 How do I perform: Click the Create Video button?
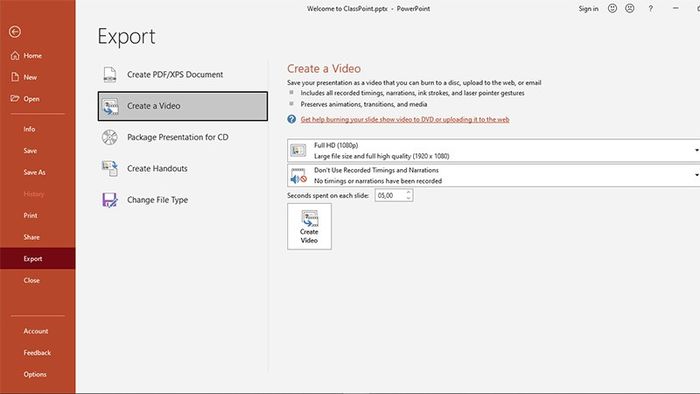coord(309,226)
